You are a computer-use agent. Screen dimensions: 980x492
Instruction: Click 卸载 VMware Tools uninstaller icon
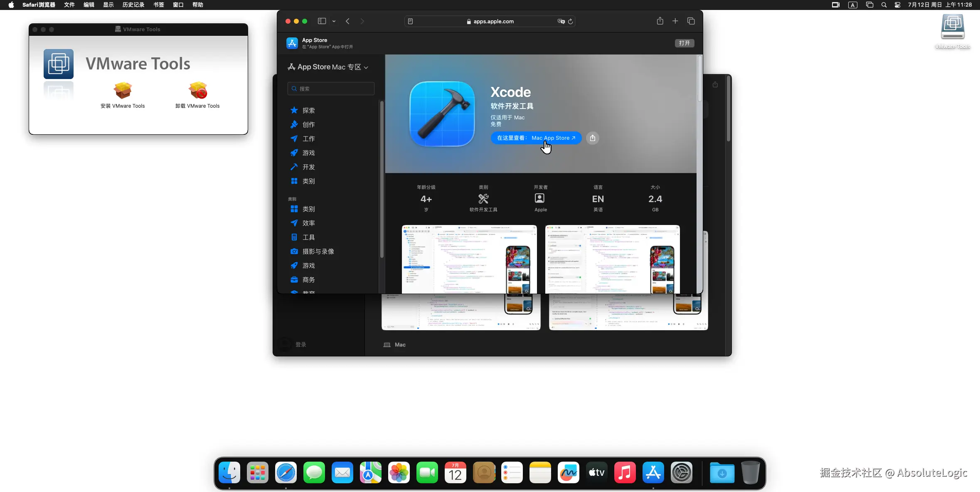198,90
